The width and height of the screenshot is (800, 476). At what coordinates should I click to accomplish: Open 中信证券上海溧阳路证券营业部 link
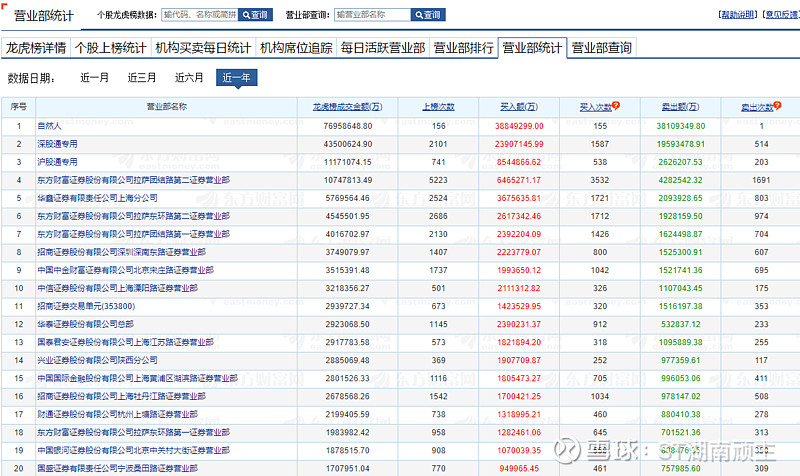117,288
